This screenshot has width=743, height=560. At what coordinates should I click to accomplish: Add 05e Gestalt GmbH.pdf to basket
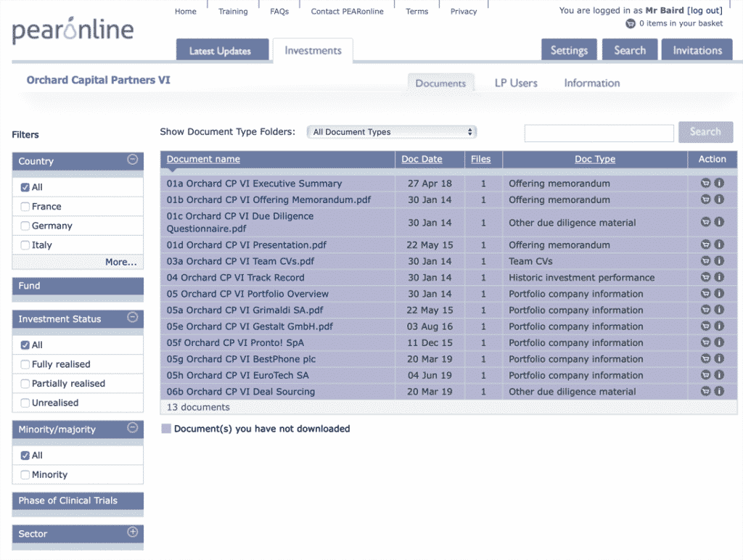[x=705, y=326]
